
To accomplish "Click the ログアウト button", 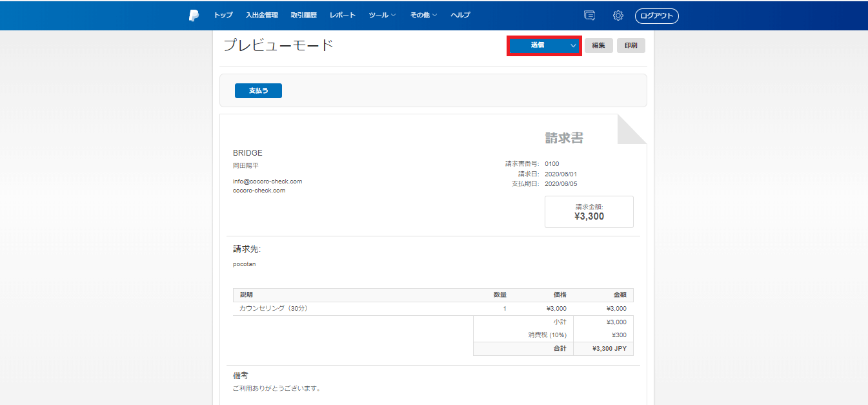I will (x=656, y=16).
